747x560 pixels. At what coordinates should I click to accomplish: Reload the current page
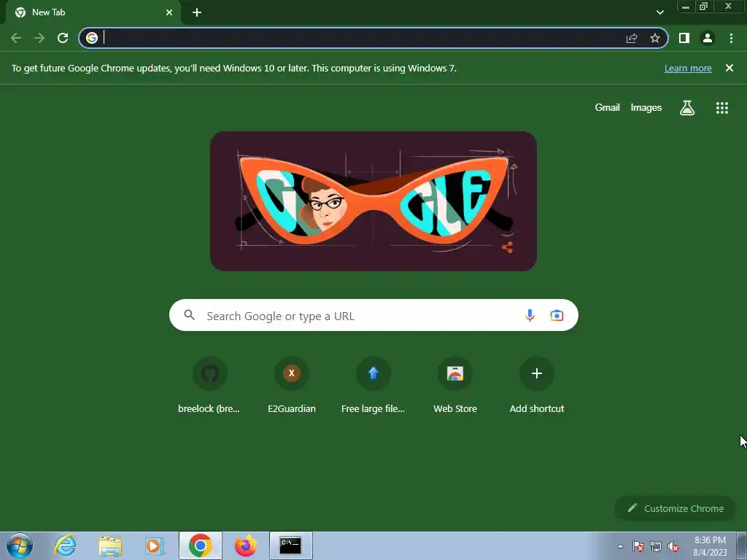point(63,38)
